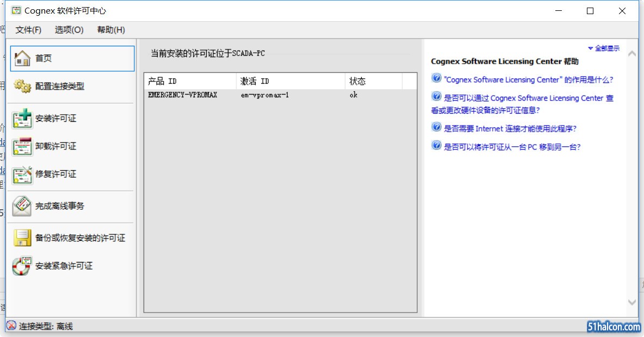The height and width of the screenshot is (337, 644).
Task: Click the 安装许可证 green plus icon
Action: pos(22,118)
